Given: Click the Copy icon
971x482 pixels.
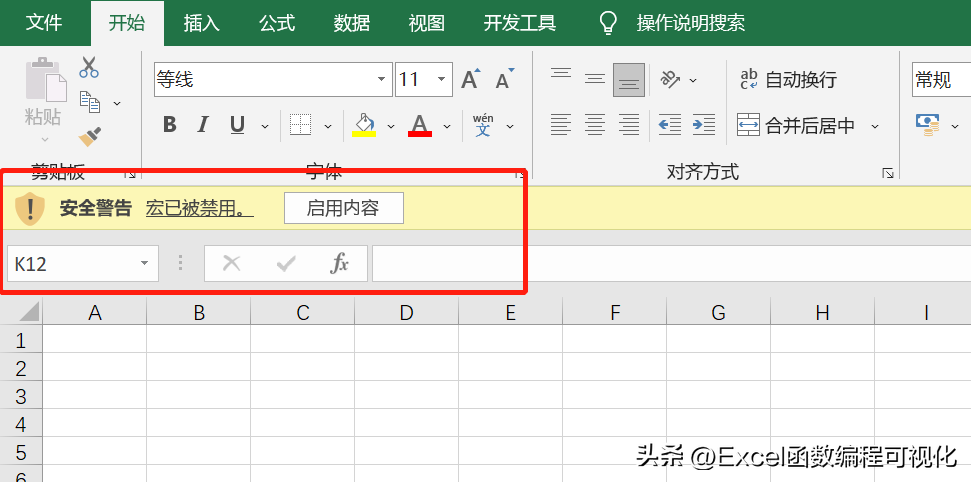Looking at the screenshot, I should tap(90, 102).
